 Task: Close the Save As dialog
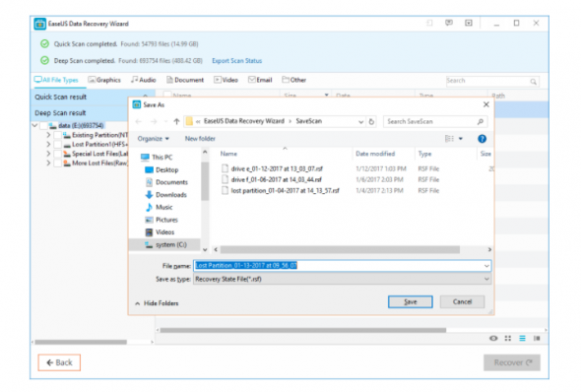tap(486, 104)
